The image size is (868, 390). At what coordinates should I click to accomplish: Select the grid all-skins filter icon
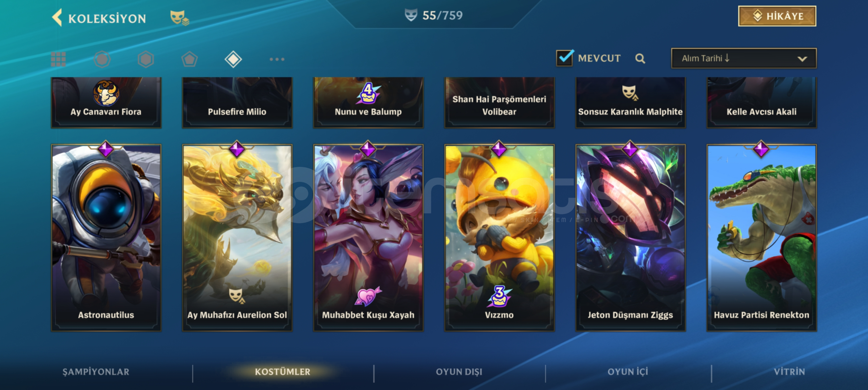pyautogui.click(x=58, y=59)
